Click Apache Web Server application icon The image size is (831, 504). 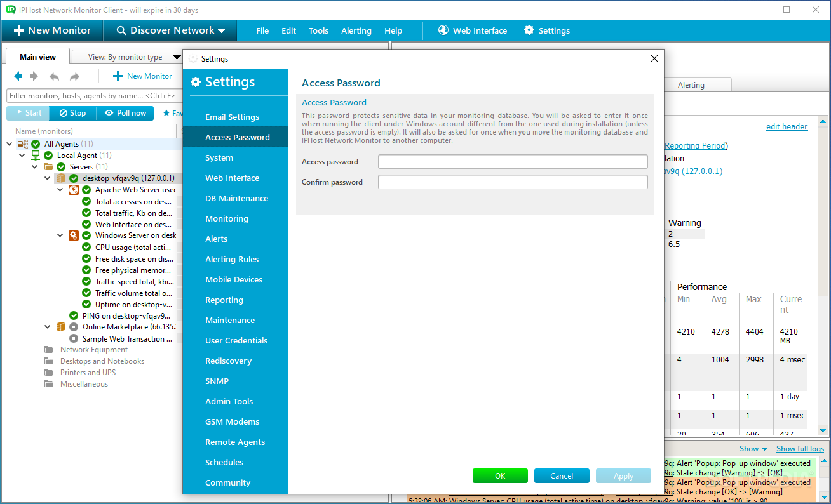tap(74, 190)
